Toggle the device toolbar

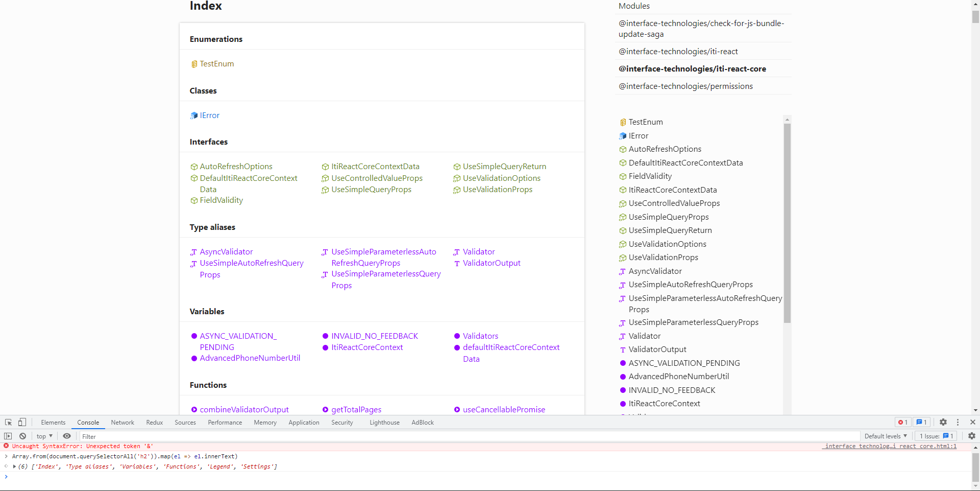pyautogui.click(x=21, y=422)
